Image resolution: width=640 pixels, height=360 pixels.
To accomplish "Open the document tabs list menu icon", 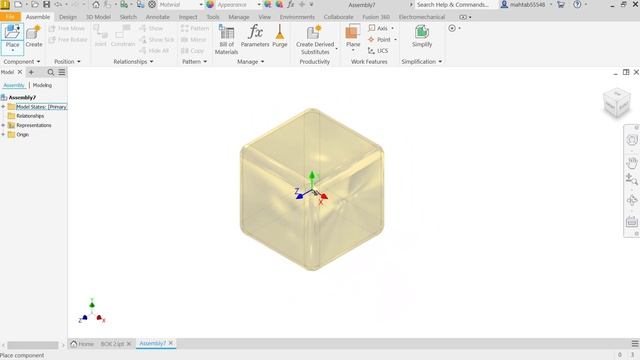I will point(635,344).
